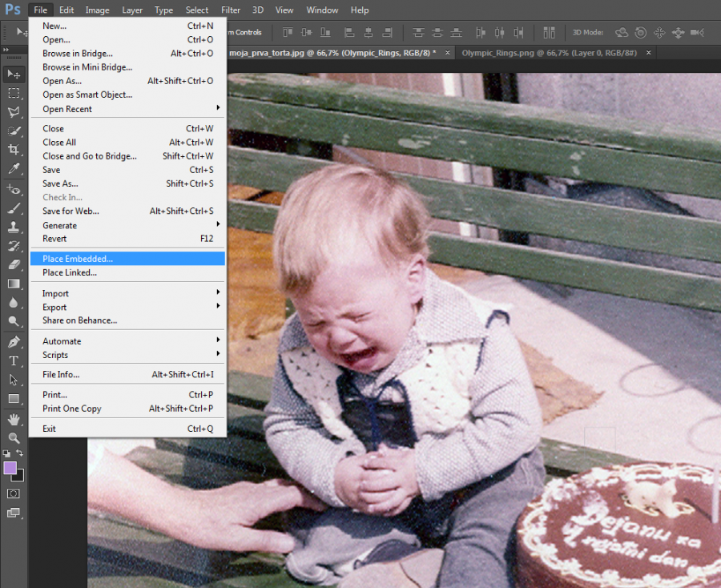Select the Horizontal Type tool
The height and width of the screenshot is (588, 721).
coord(14,360)
